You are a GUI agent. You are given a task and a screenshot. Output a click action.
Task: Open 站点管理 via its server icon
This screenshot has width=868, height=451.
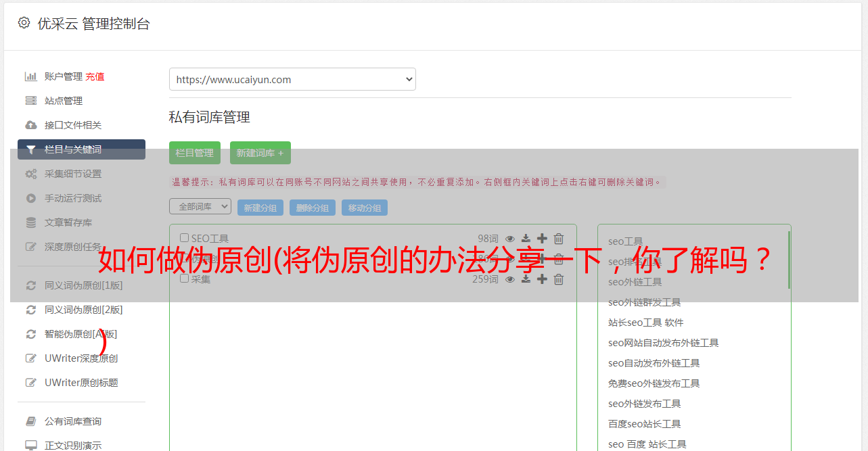(x=30, y=101)
